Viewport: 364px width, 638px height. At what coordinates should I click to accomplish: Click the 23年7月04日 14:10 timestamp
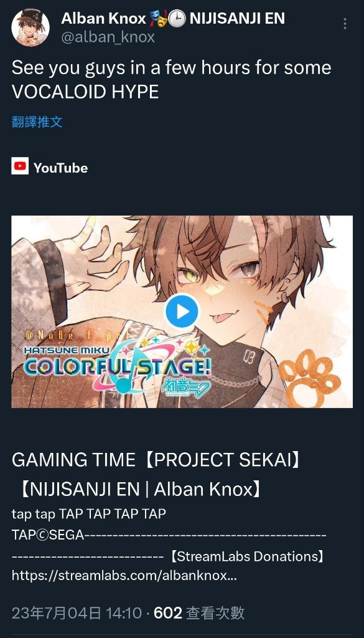(x=77, y=613)
